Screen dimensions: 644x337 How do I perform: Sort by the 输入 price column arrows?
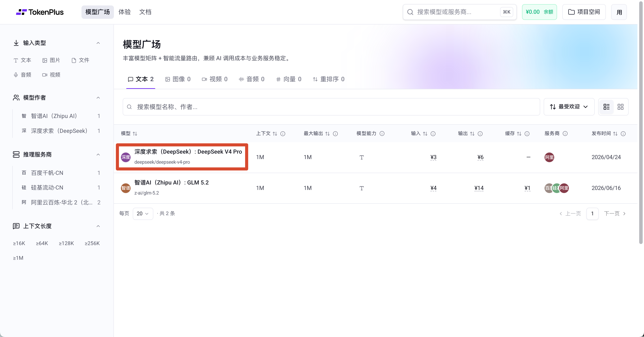pos(425,134)
